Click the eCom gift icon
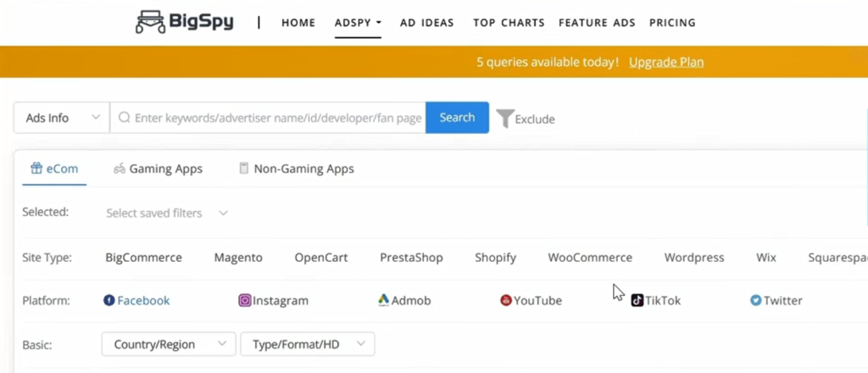The width and height of the screenshot is (868, 373). tap(36, 168)
